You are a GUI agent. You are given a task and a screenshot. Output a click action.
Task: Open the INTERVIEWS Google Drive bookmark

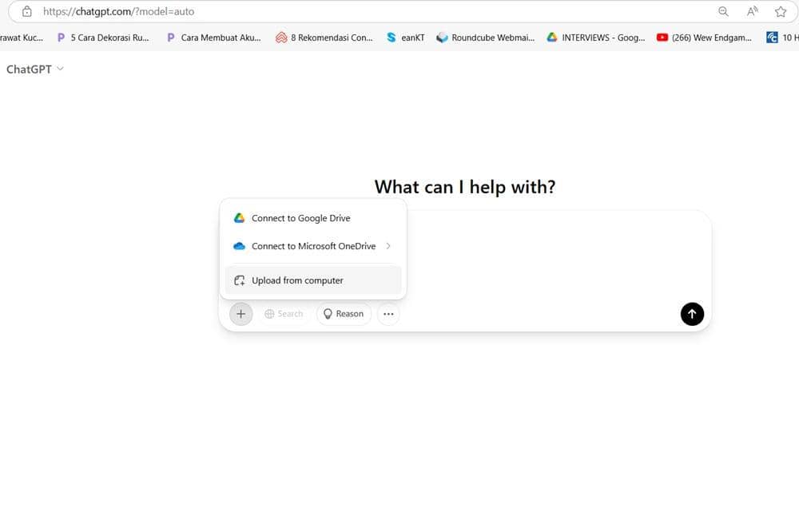coord(595,38)
